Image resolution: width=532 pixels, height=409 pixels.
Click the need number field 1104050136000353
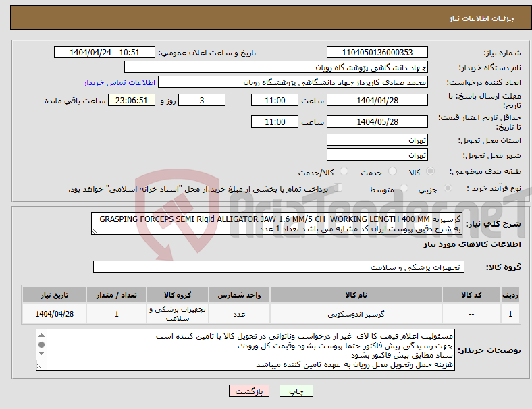pos(377,52)
